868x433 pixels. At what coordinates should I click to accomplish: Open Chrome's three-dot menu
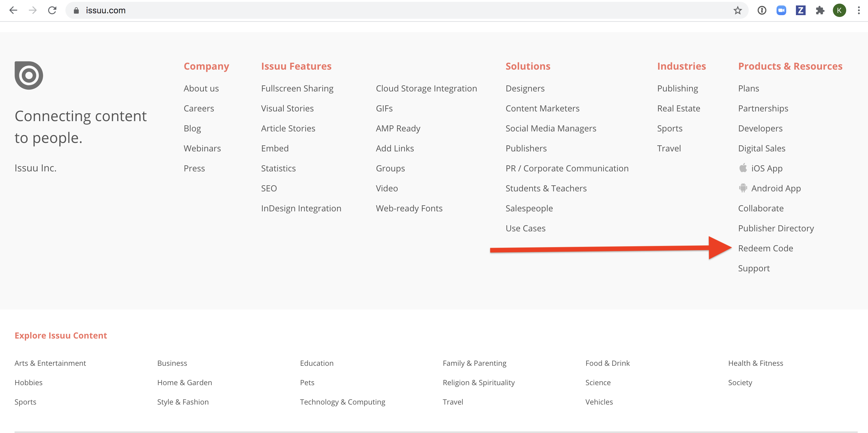tap(859, 10)
